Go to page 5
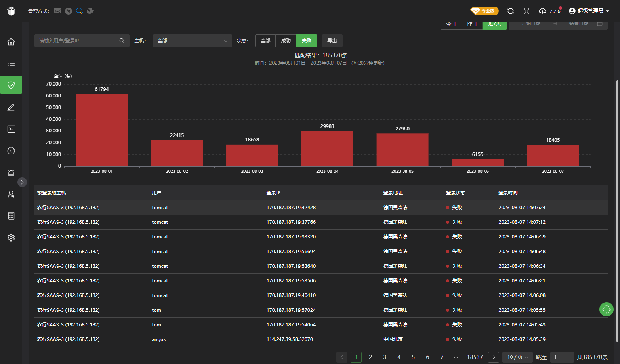The width and height of the screenshot is (620, 364). 413,357
